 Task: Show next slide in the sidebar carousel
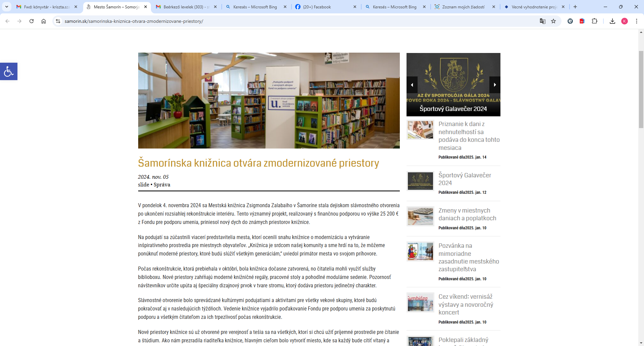pos(495,85)
